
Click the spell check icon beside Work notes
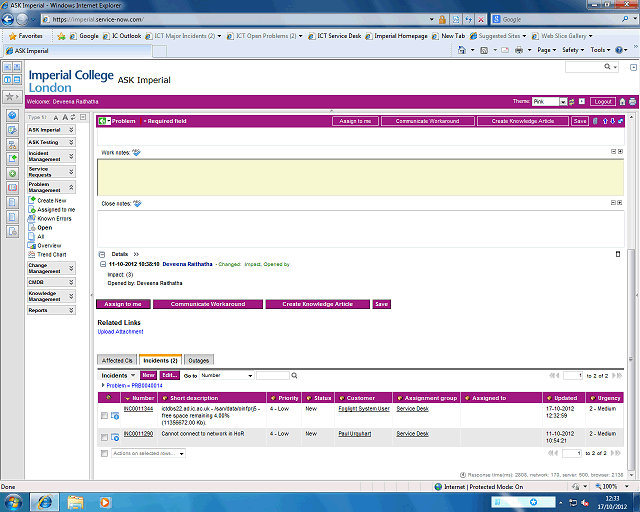tap(137, 152)
